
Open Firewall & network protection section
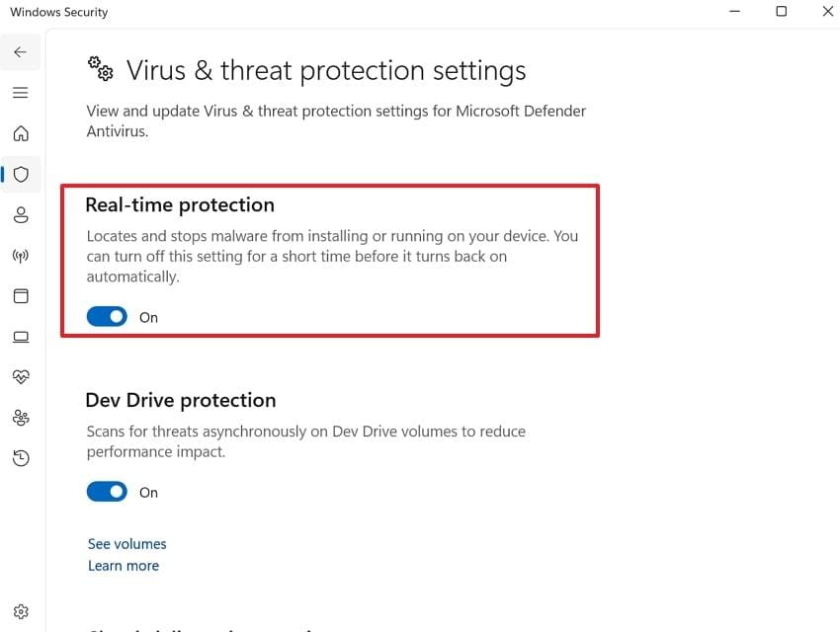pyautogui.click(x=21, y=255)
